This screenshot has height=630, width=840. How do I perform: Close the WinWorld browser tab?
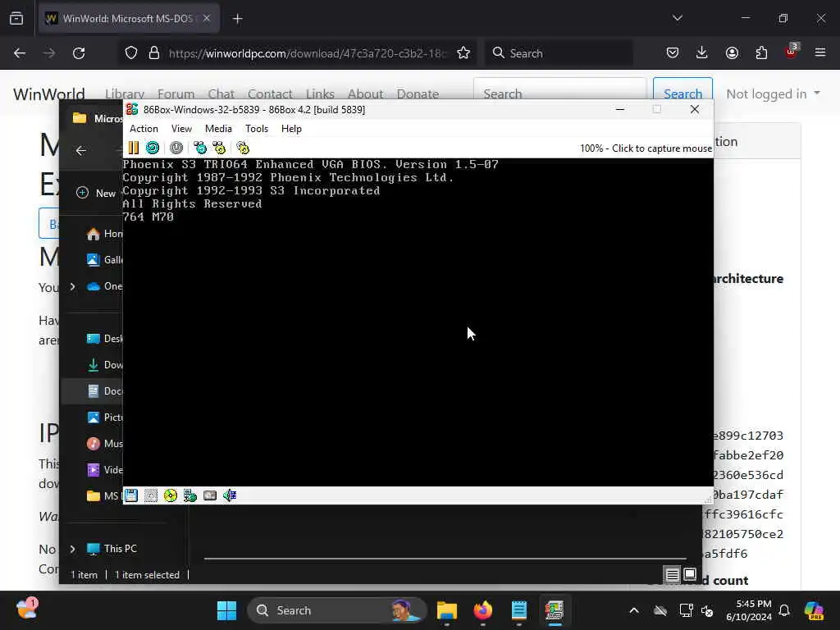pos(207,18)
